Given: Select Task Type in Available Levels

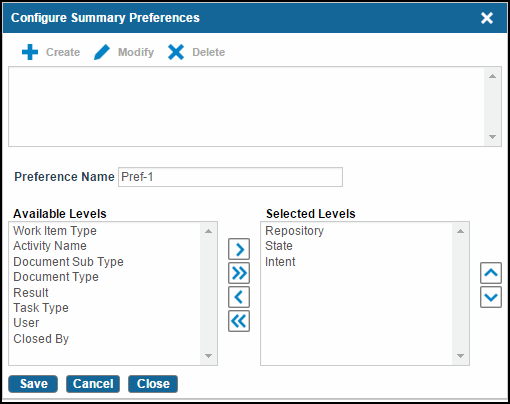Looking at the screenshot, I should [x=41, y=308].
